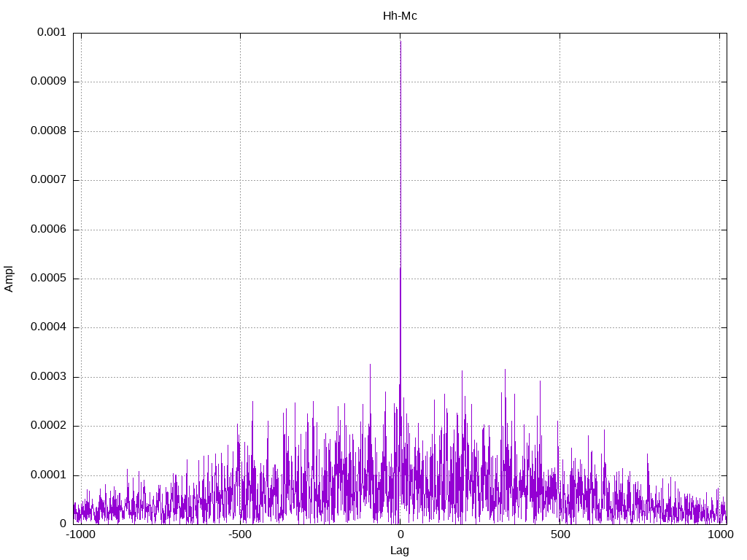The image size is (747, 560).
Task: Click the 0.0007 y-axis tick label
Action: coord(48,180)
